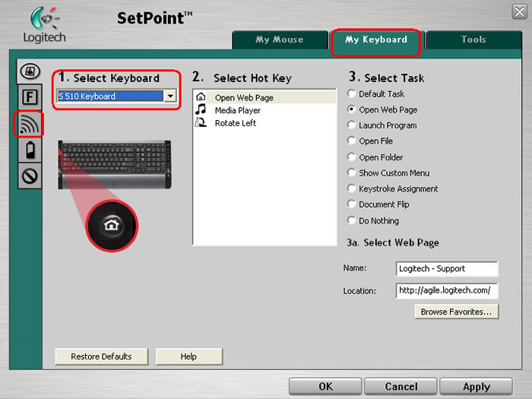This screenshot has height=399, width=532.
Task: Click the Apply button
Action: [x=476, y=386]
